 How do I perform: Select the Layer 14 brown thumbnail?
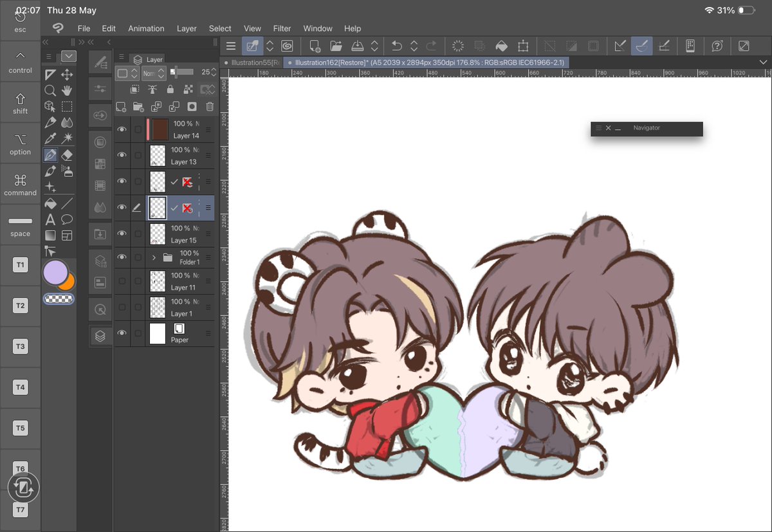[160, 129]
